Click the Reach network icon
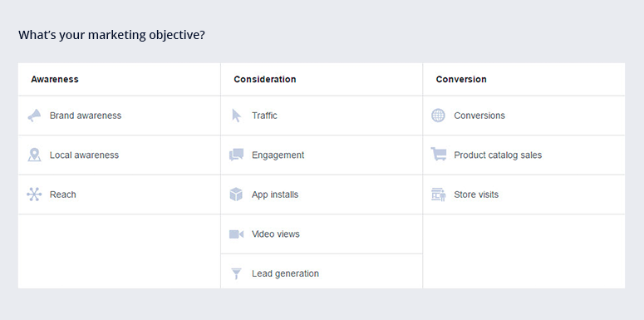644x320 pixels. click(34, 194)
